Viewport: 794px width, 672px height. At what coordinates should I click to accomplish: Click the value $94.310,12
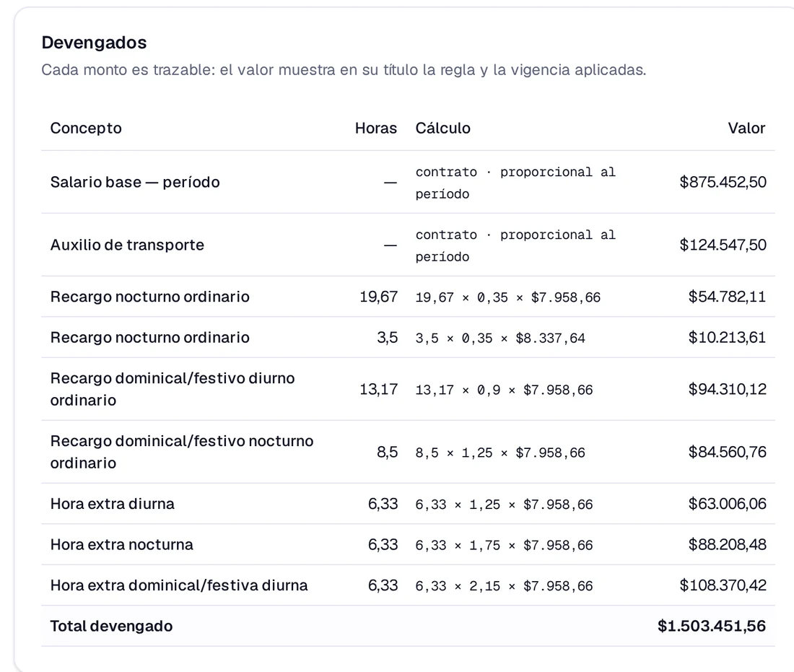727,390
